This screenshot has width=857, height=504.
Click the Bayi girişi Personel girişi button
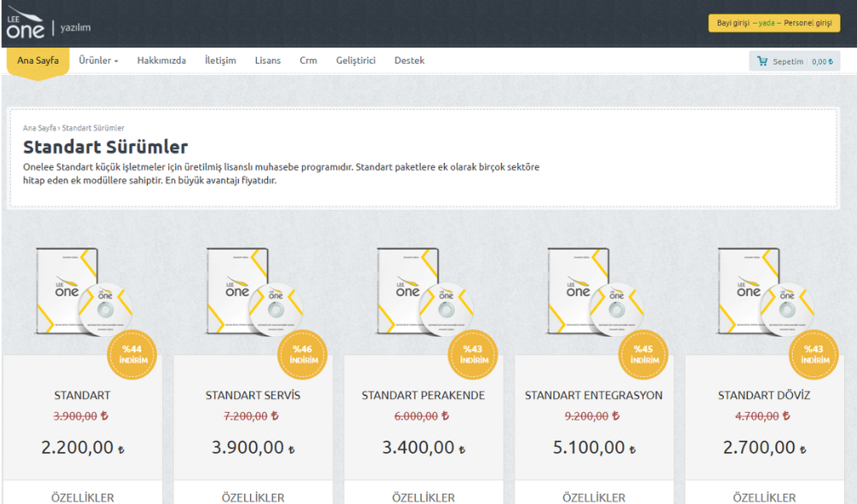pos(774,23)
